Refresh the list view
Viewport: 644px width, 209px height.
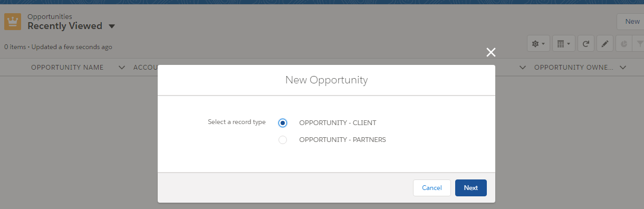[585, 44]
